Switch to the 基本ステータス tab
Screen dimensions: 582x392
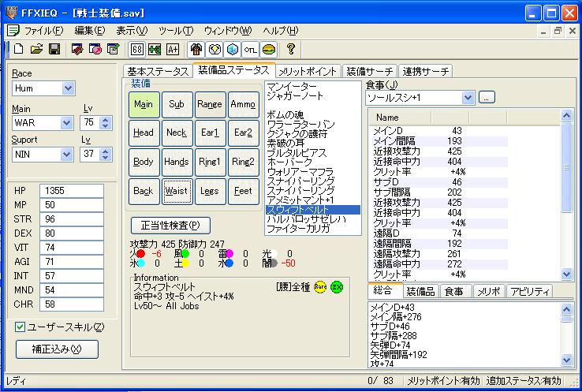tap(158, 71)
